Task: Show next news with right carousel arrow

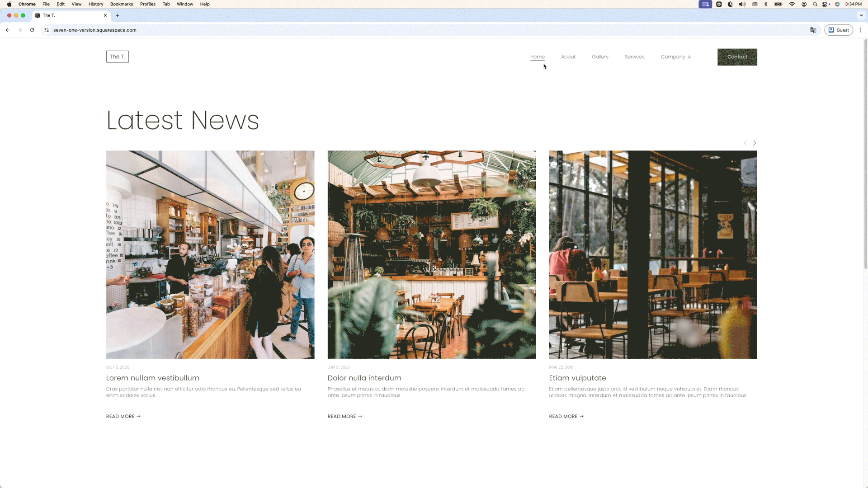Action: point(755,143)
